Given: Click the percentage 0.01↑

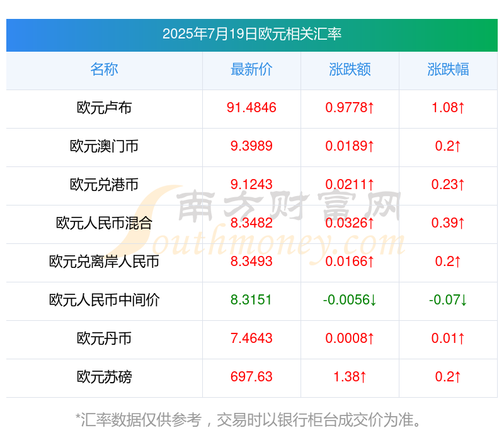Looking at the screenshot, I should coord(448,339).
